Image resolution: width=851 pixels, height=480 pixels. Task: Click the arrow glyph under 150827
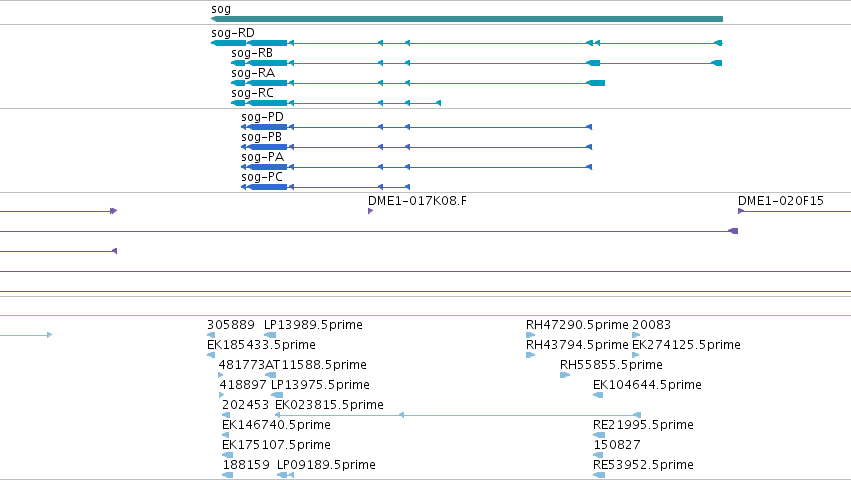coord(598,456)
